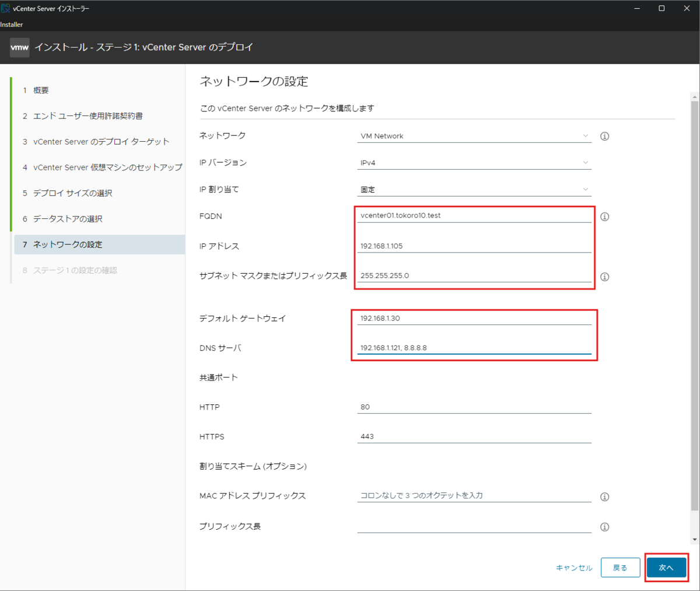Click the IP アドレス field with 192.168.1.105
Image resolution: width=700 pixels, height=591 pixels.
point(474,246)
